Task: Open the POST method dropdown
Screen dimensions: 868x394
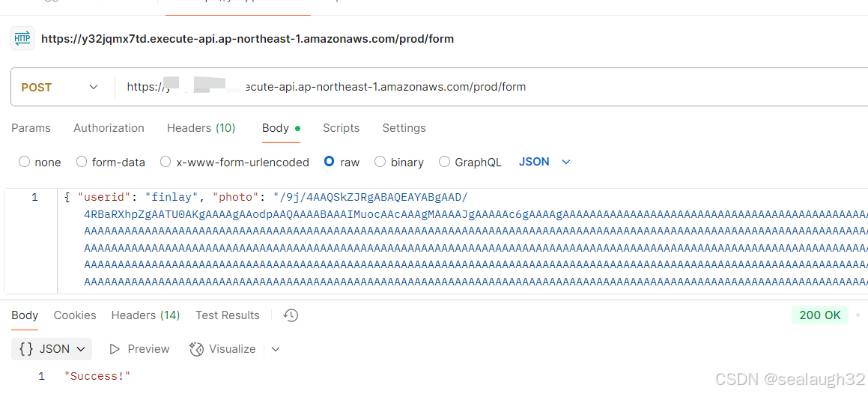Action: (60, 88)
